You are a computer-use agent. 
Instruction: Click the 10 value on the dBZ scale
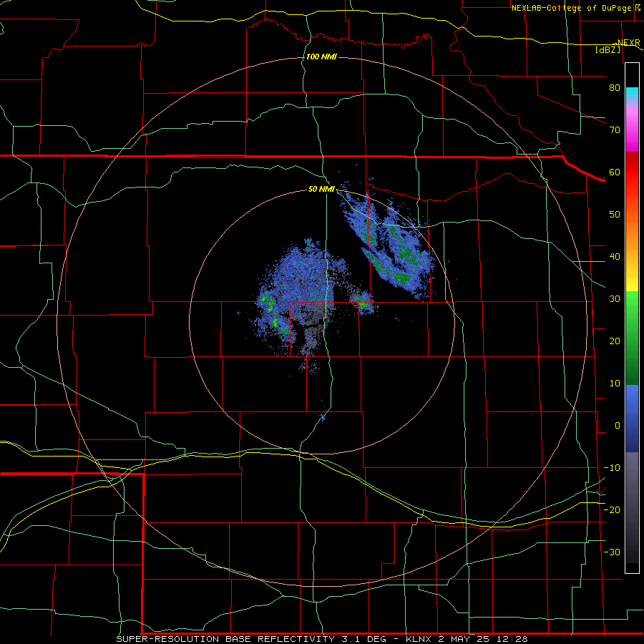pyautogui.click(x=615, y=384)
